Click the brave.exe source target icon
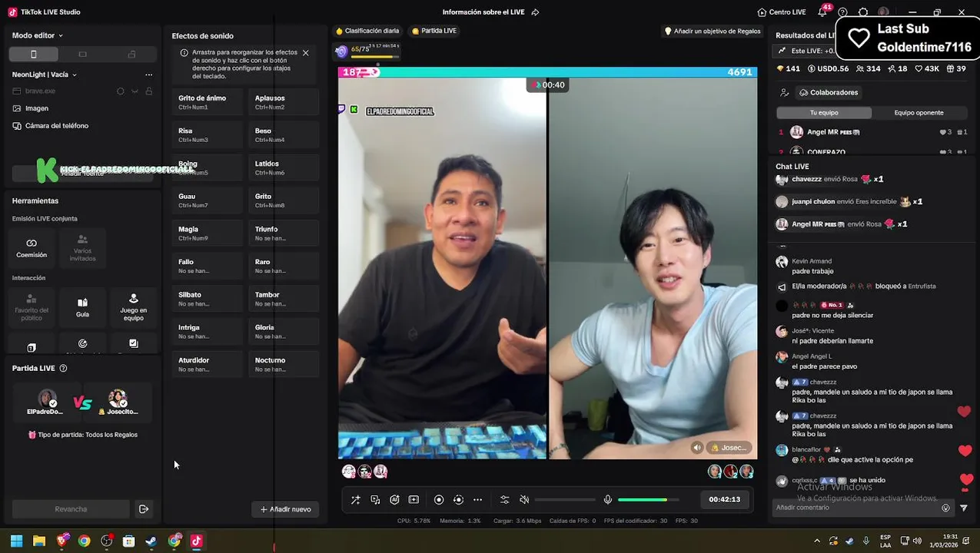Image resolution: width=980 pixels, height=553 pixels. tap(120, 91)
